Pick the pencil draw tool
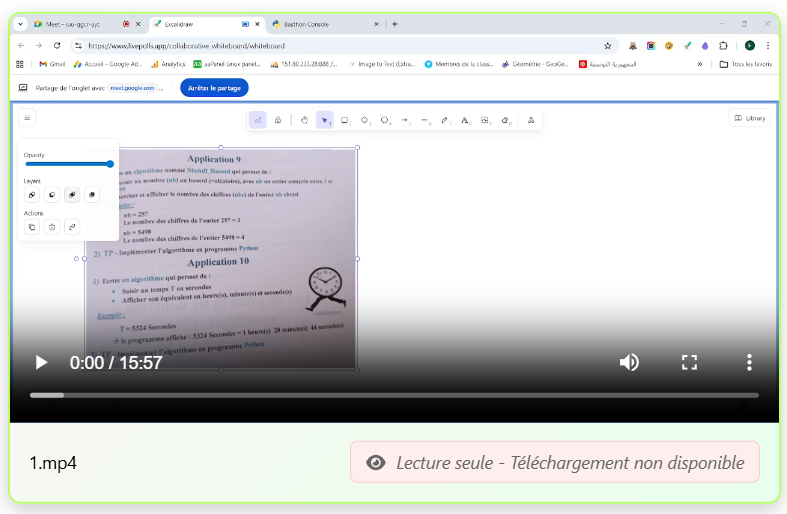The image size is (787, 514). coord(445,120)
